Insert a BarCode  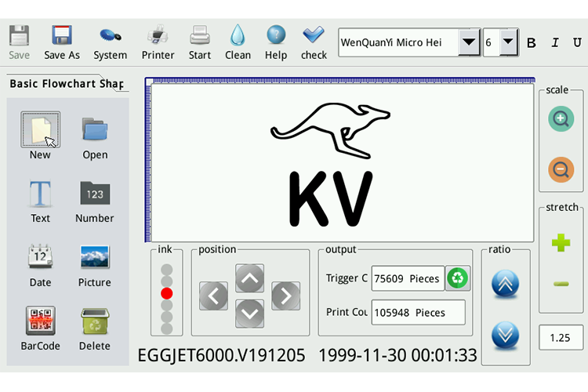click(x=41, y=321)
